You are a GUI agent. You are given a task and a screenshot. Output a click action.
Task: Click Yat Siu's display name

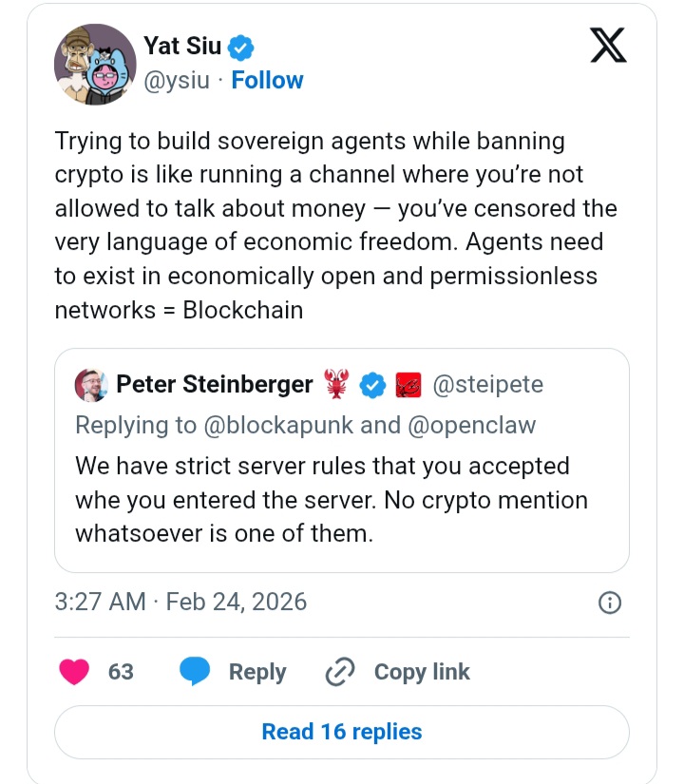[182, 45]
